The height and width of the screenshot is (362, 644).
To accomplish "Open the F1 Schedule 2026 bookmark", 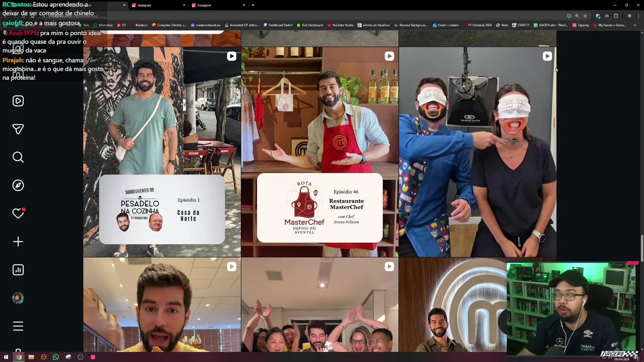I will tap(477, 25).
